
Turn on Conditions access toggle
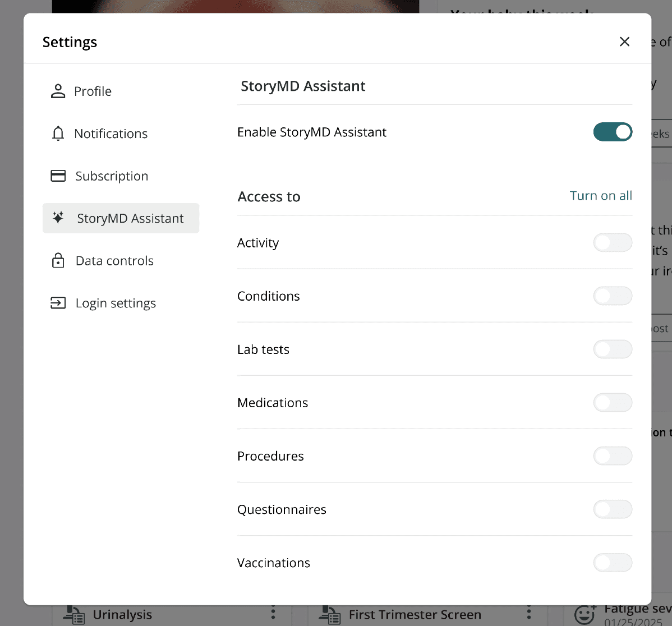[x=613, y=296]
